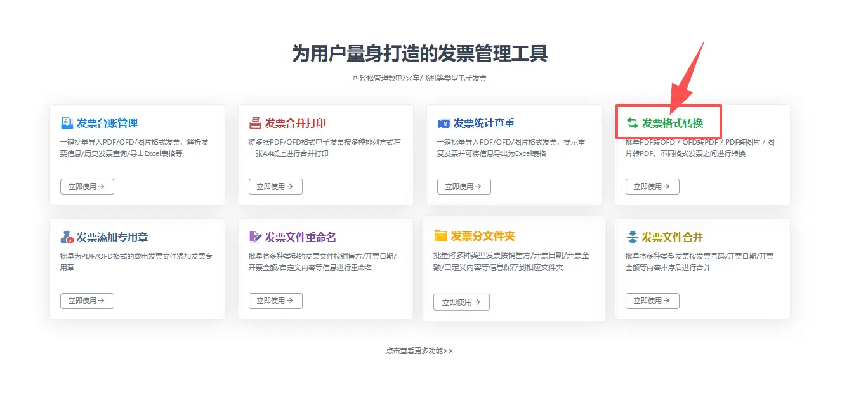Screen dimensions: 868x402
Task: Click the purple 发票文件重命名 rename icon
Action: click(x=255, y=237)
